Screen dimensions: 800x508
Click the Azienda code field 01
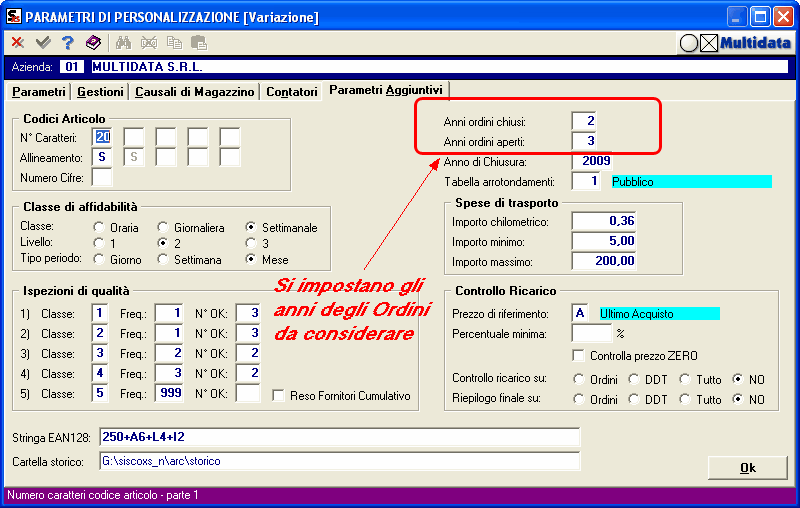click(x=71, y=67)
